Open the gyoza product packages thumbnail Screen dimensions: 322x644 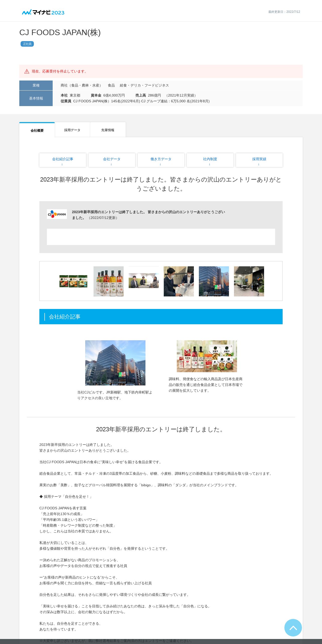click(x=73, y=281)
